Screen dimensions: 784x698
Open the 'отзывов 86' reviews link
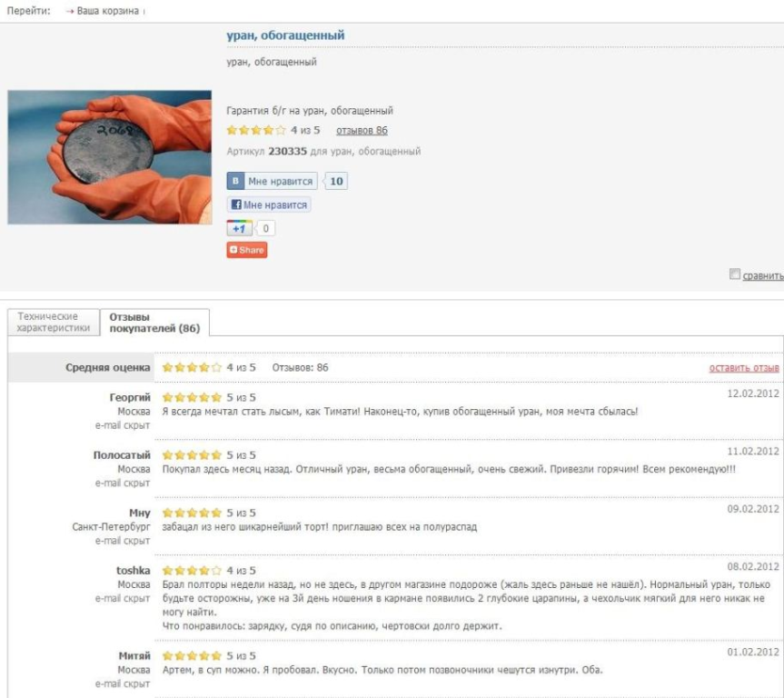362,131
